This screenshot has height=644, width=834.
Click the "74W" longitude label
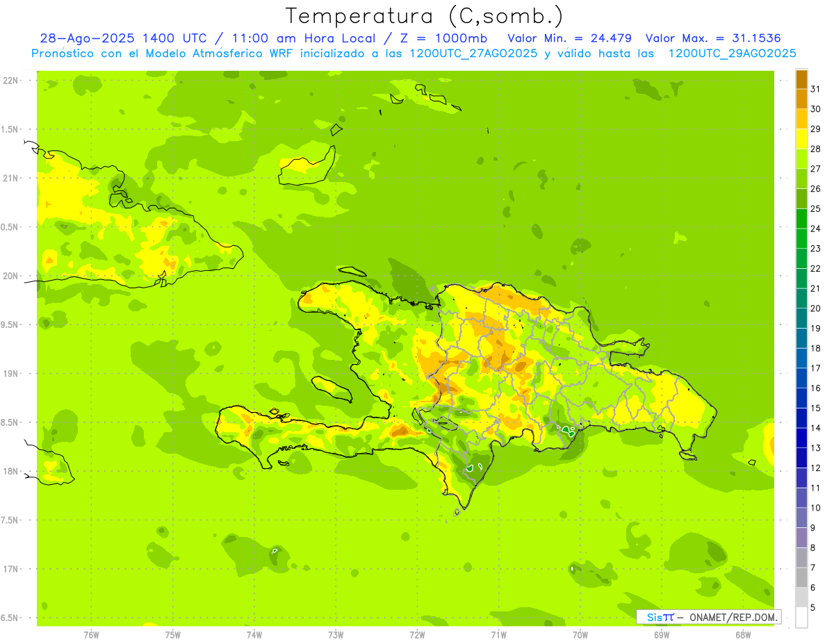click(x=254, y=634)
